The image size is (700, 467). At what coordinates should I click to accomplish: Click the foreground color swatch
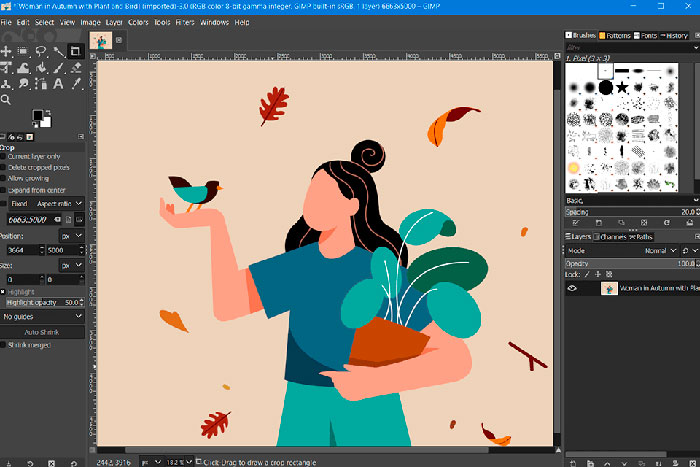[38, 116]
